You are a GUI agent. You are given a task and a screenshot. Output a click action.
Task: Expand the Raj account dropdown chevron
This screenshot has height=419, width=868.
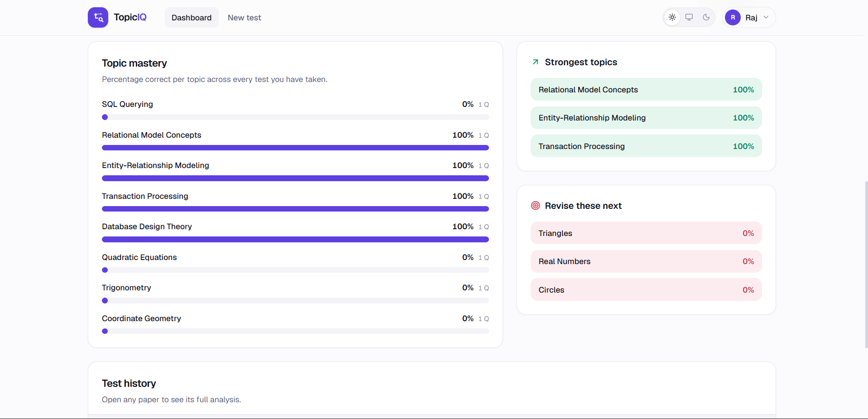tap(766, 18)
